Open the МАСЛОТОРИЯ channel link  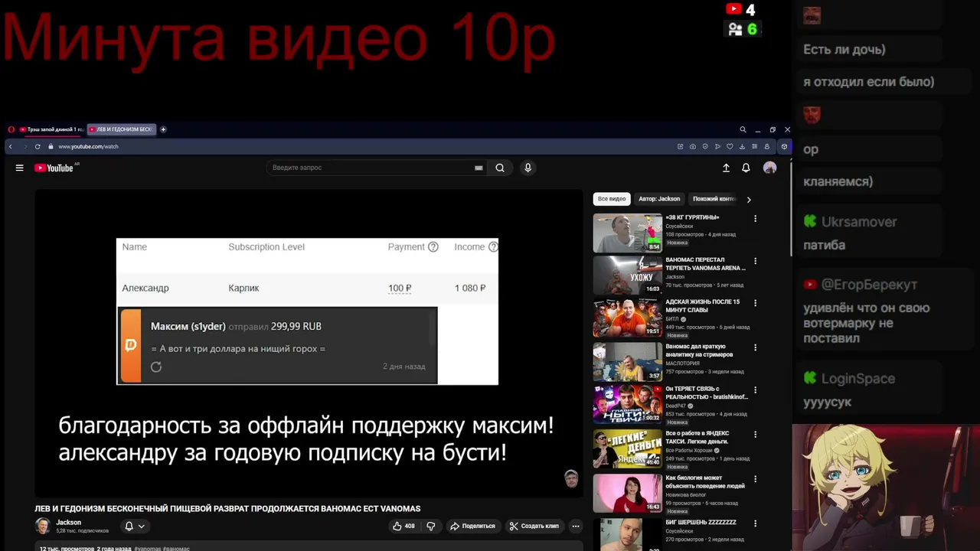[682, 364]
